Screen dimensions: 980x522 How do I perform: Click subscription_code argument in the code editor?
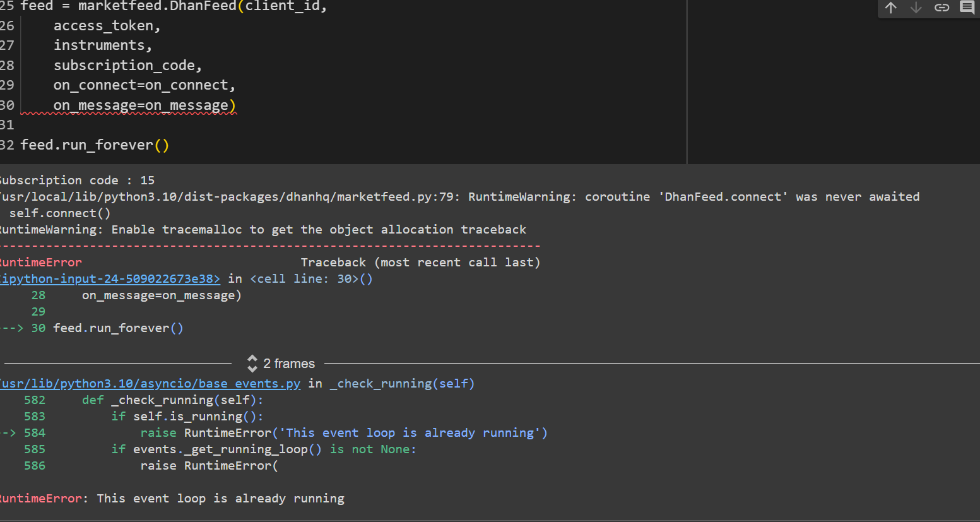coord(127,66)
